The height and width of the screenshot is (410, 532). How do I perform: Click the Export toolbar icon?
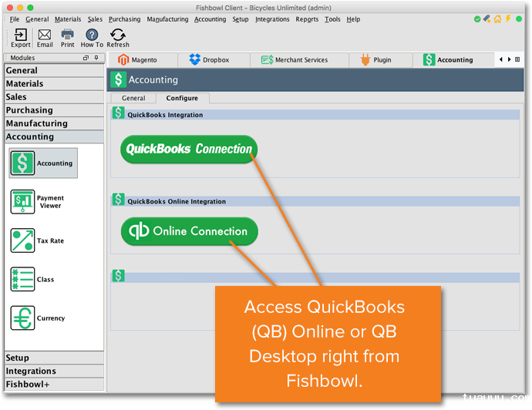(21, 35)
